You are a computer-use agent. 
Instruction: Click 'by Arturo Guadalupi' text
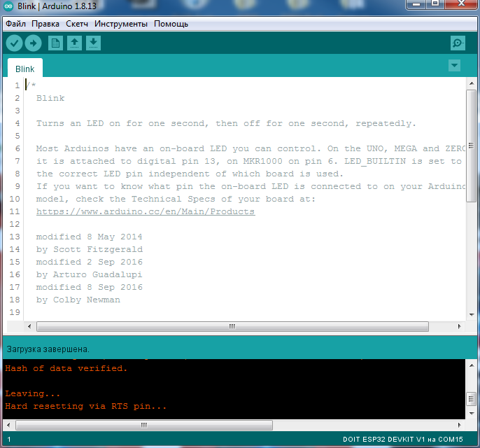point(89,274)
